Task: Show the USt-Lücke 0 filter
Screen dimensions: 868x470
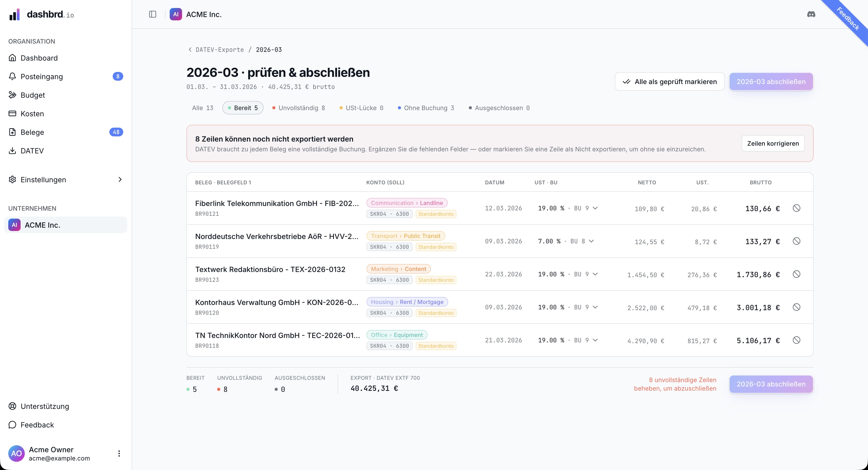Action: coord(361,108)
